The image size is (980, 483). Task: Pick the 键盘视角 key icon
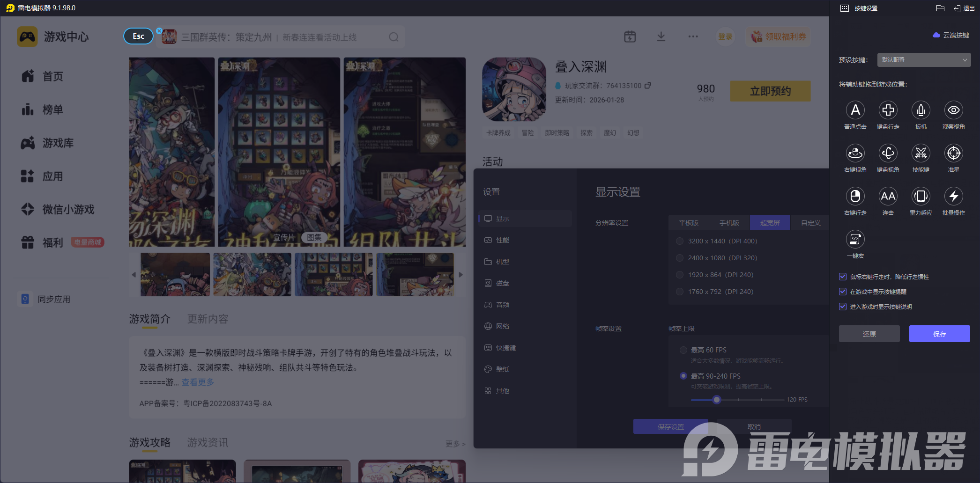point(888,153)
